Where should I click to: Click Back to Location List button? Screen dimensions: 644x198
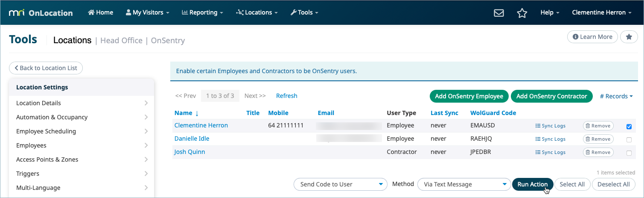pyautogui.click(x=46, y=68)
